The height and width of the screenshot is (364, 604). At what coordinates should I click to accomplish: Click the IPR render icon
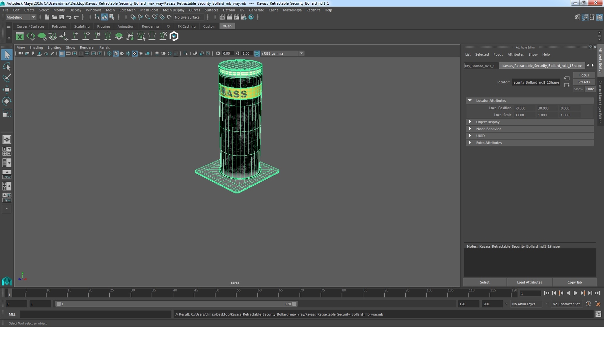pos(237,17)
